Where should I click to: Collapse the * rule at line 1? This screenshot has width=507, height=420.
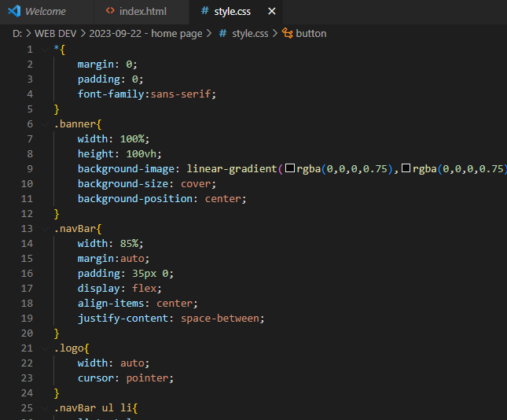tap(45, 50)
